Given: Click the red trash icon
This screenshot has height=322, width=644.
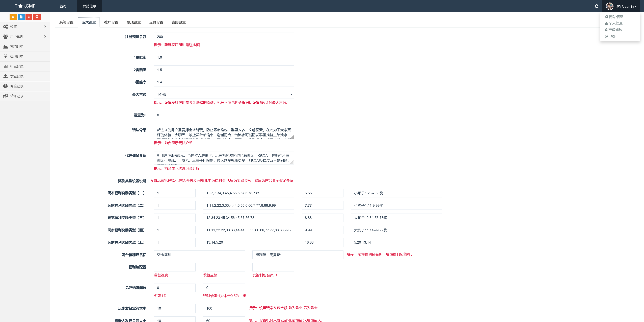Looking at the screenshot, I should (29, 17).
